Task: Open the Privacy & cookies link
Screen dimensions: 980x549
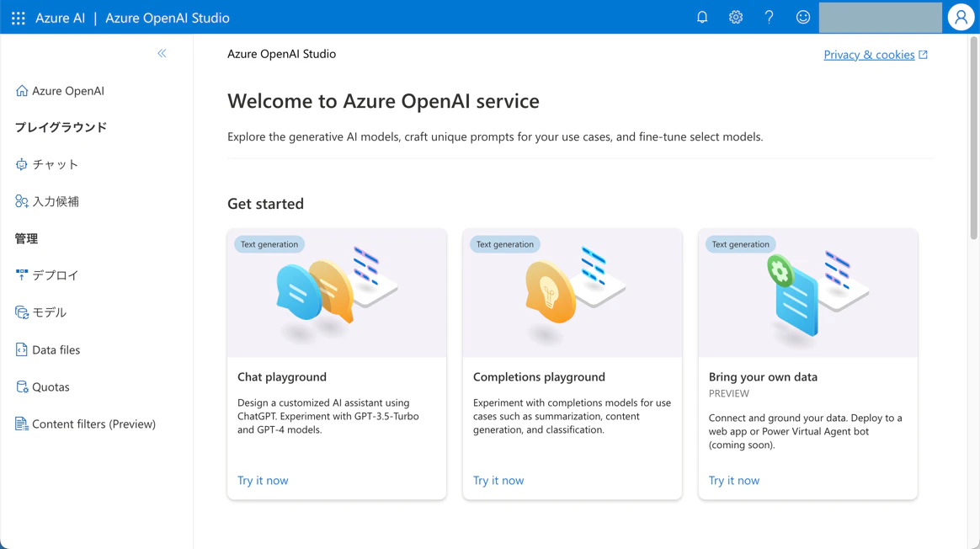Action: click(869, 55)
